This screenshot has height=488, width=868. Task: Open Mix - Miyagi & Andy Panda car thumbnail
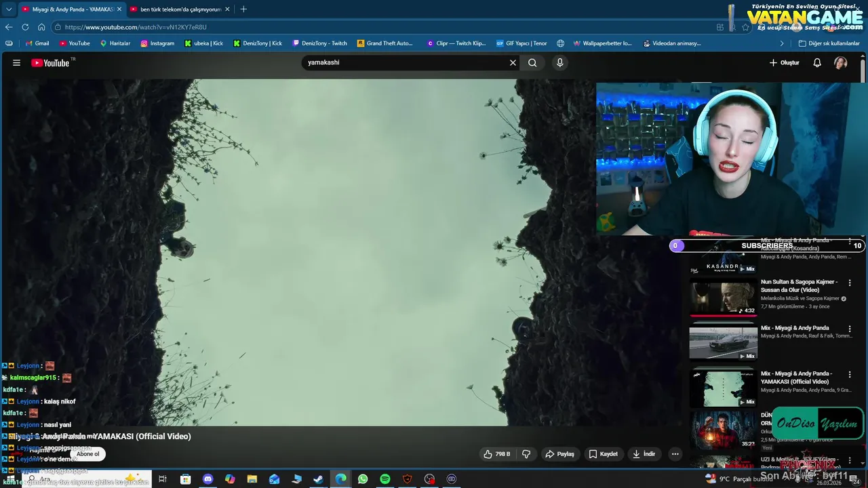(x=724, y=342)
